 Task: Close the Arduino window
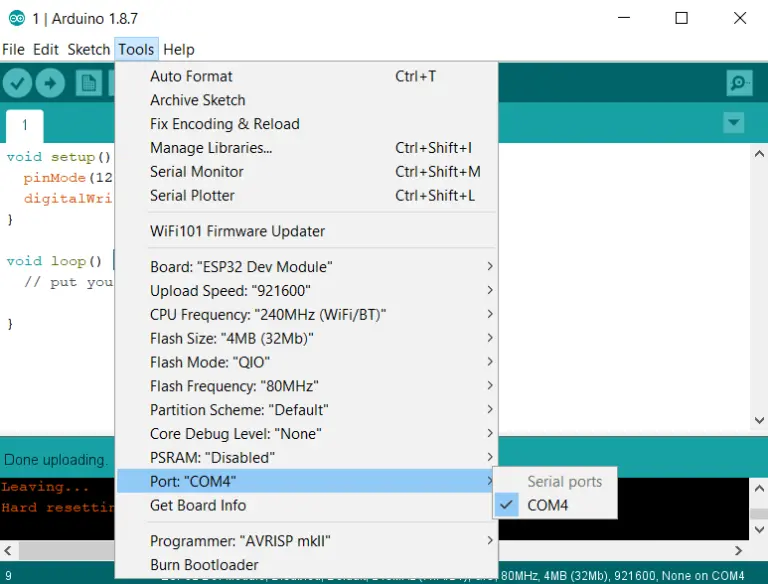740,18
